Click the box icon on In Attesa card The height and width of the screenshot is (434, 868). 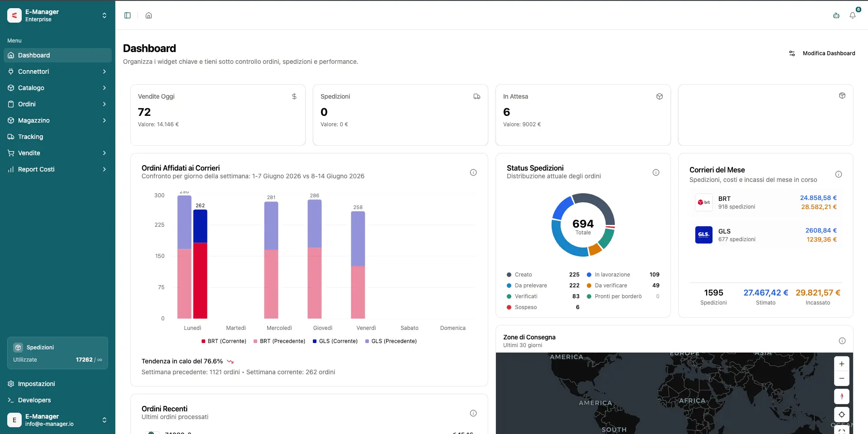(x=660, y=96)
